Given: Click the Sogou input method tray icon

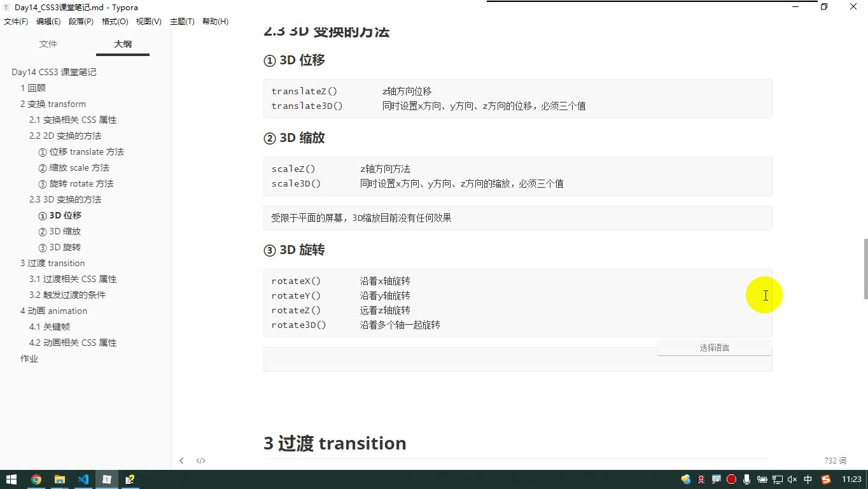Looking at the screenshot, I should pyautogui.click(x=826, y=479).
